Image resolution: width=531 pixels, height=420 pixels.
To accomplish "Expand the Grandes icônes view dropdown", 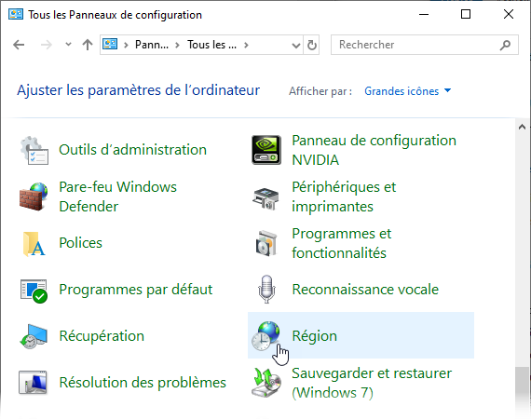I will pyautogui.click(x=407, y=91).
